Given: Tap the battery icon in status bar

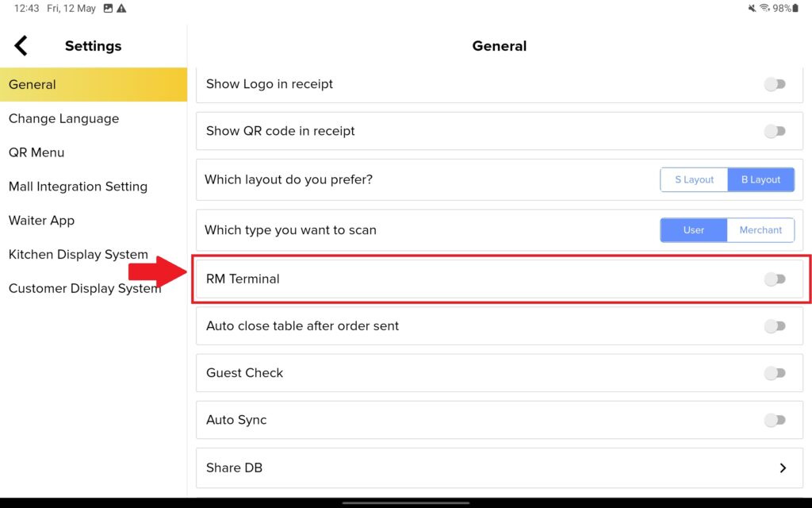Looking at the screenshot, I should click(x=795, y=9).
